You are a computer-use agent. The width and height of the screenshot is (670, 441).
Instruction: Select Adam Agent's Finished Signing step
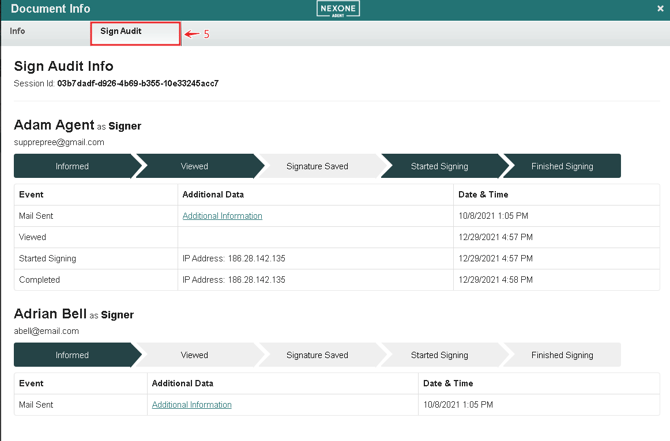click(x=561, y=166)
